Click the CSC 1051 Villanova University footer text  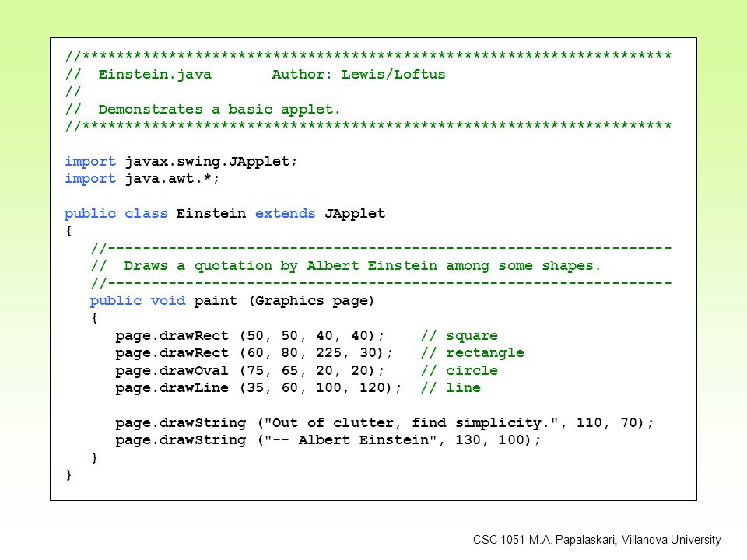pyautogui.click(x=597, y=540)
